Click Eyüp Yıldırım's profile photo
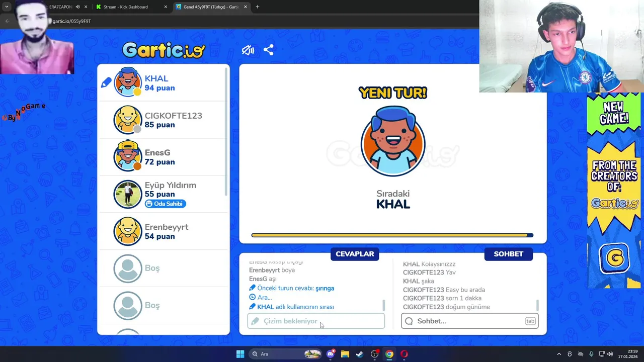The width and height of the screenshot is (644, 362). pos(128,194)
